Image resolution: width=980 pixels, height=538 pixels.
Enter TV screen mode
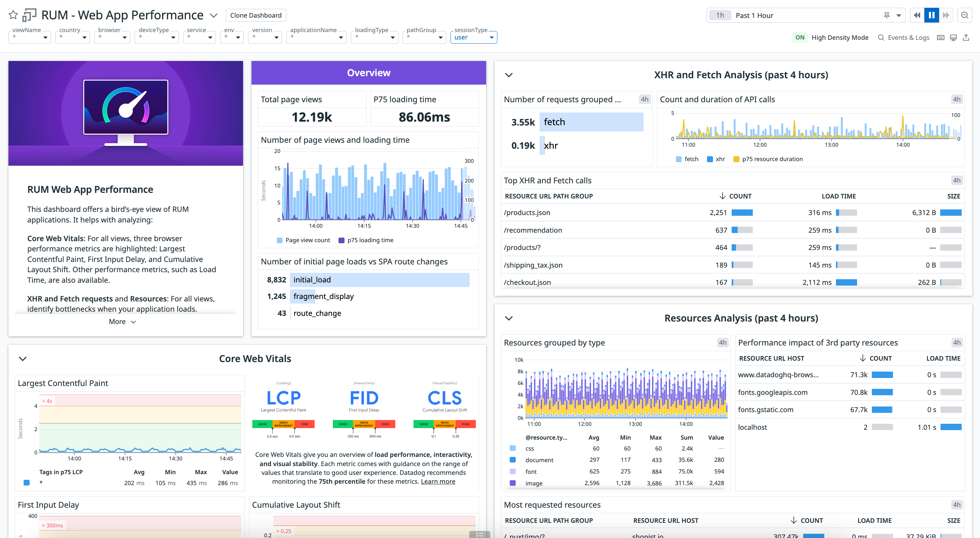[953, 37]
